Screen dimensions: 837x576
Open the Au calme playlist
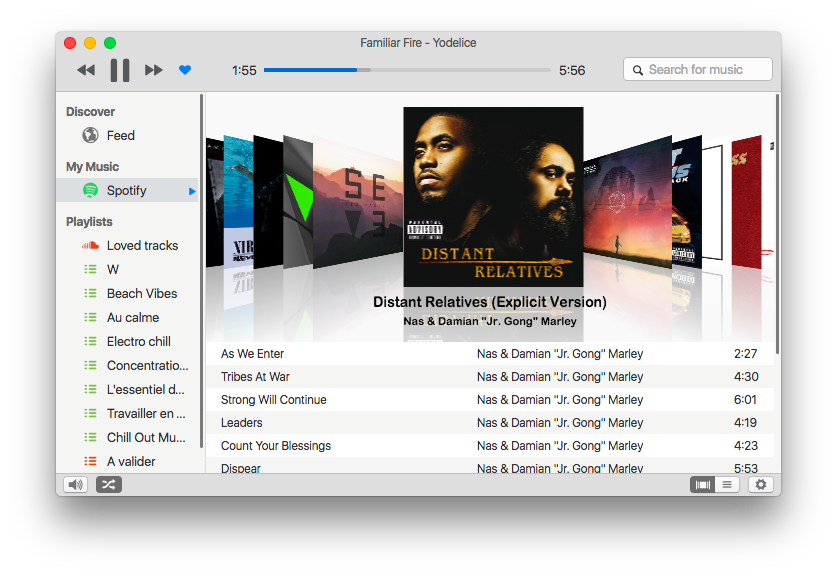[127, 318]
